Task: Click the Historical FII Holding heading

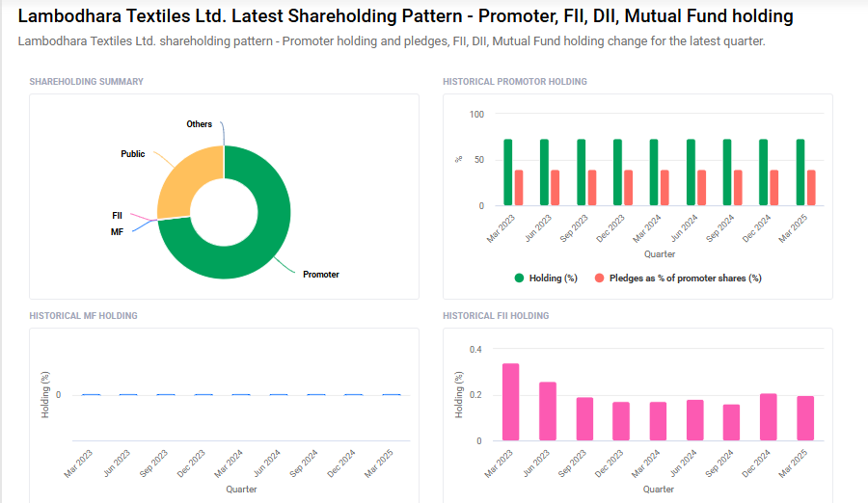Action: click(x=496, y=315)
